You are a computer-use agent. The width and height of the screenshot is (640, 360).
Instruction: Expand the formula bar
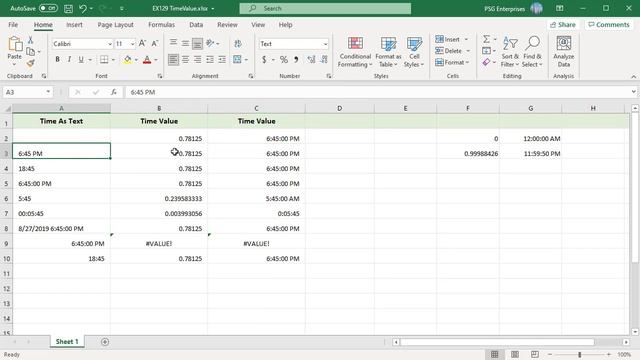(x=633, y=92)
